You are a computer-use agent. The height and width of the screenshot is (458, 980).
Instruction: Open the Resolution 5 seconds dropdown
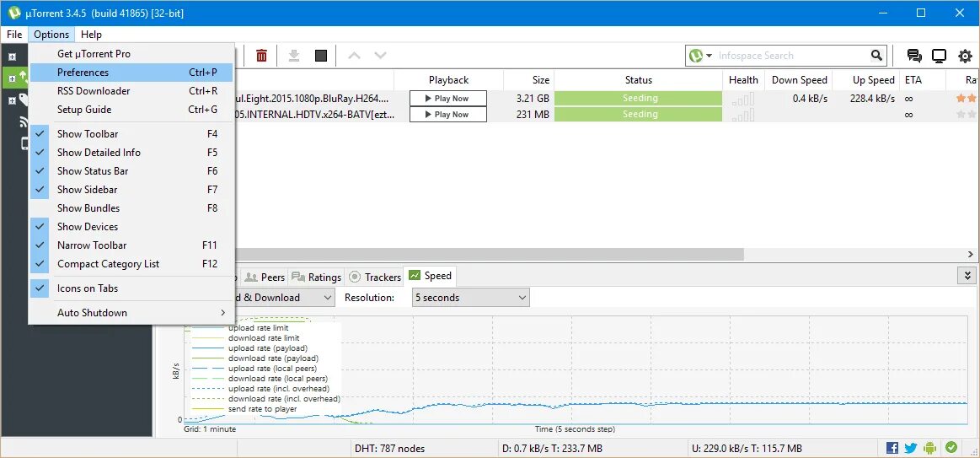click(x=471, y=298)
